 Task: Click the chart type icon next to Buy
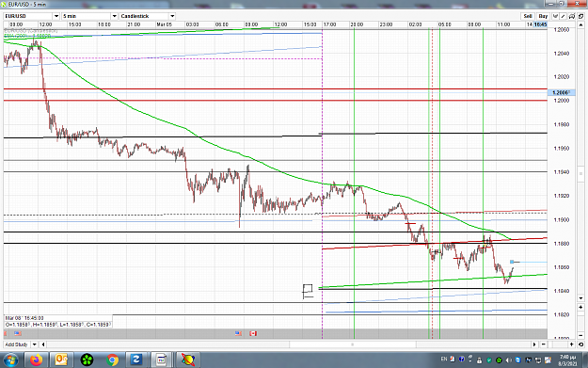point(555,16)
